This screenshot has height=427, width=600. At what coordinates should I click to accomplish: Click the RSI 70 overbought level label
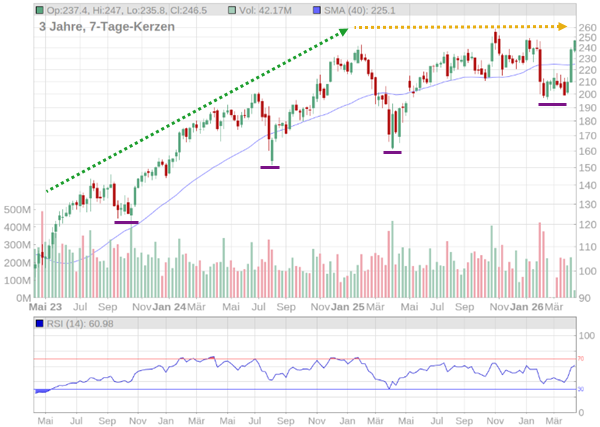click(580, 358)
